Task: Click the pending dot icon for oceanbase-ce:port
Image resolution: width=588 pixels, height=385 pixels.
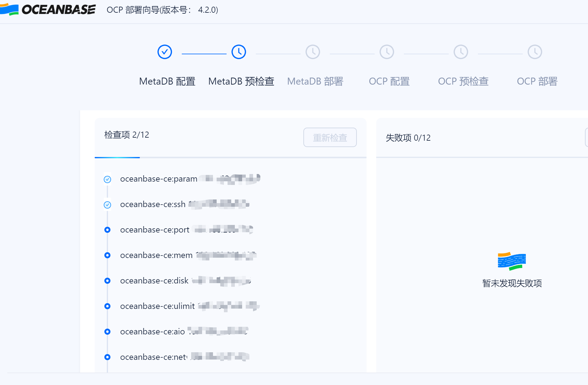Action: pyautogui.click(x=107, y=230)
